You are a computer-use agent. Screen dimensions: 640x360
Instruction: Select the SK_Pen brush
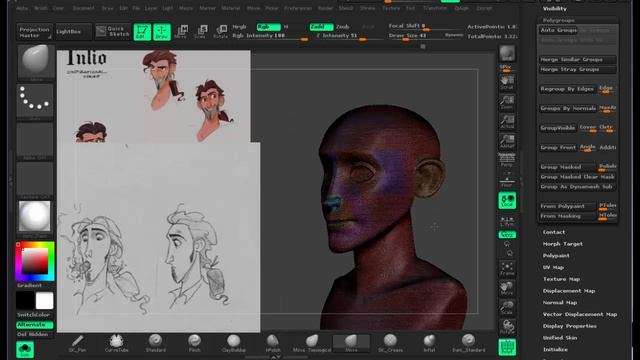click(x=77, y=343)
